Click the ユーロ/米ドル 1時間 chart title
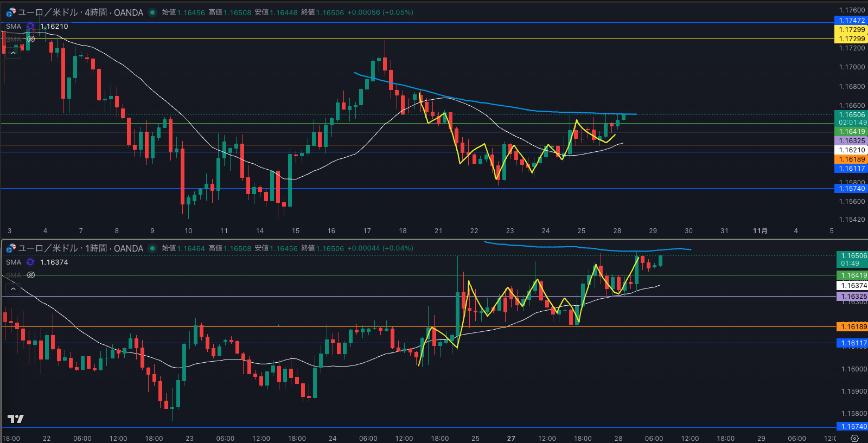This screenshot has width=868, height=443. tap(80, 248)
